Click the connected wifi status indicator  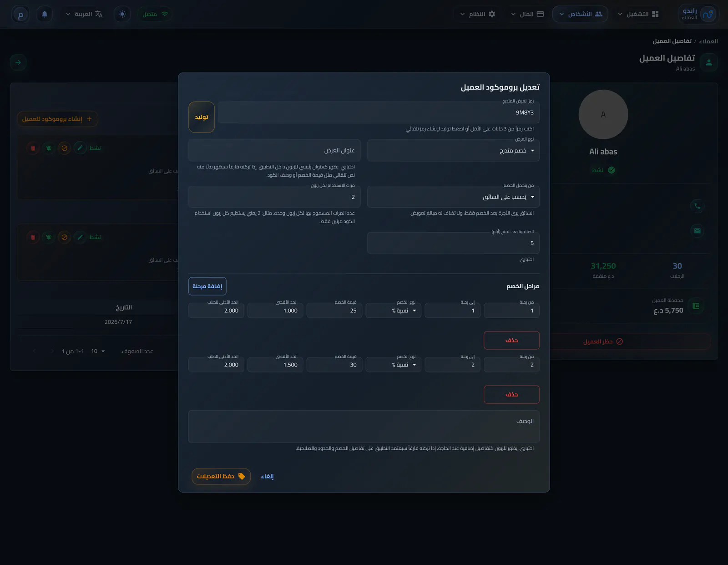[x=155, y=14]
